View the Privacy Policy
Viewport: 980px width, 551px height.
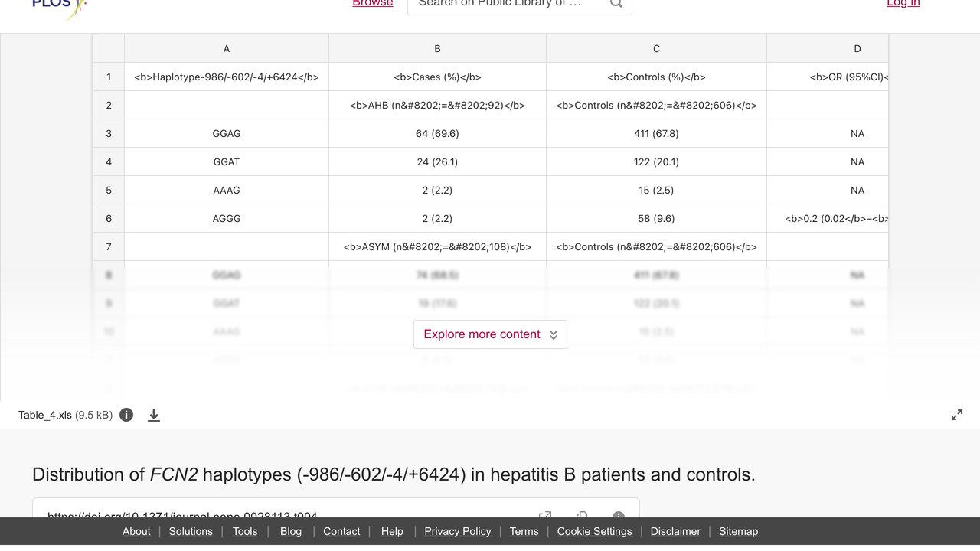coord(458,531)
